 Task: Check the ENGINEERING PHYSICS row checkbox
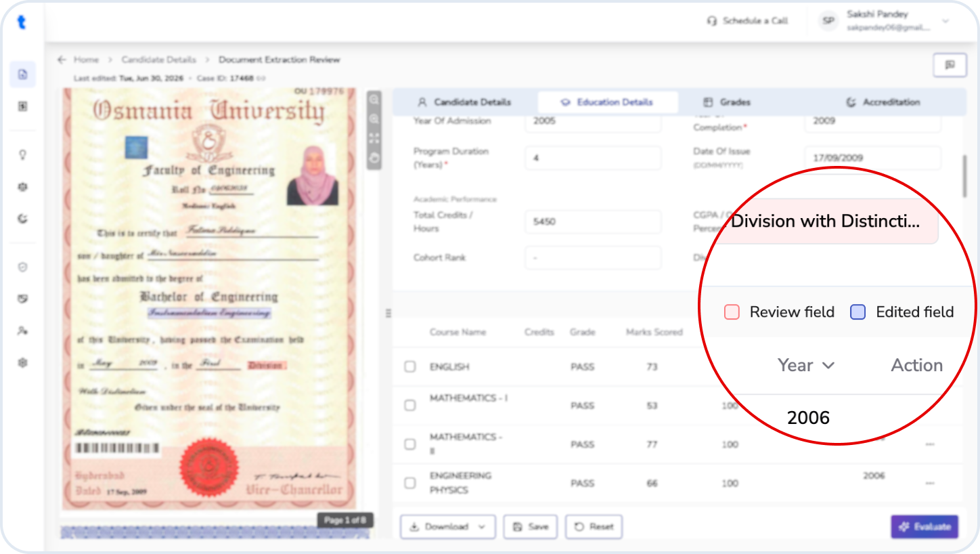pos(410,483)
